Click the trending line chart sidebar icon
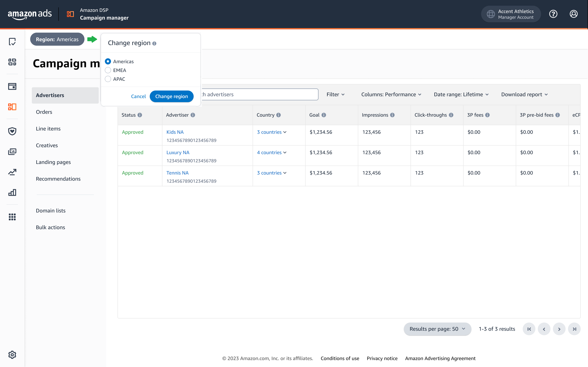This screenshot has height=367, width=588. 12,172
